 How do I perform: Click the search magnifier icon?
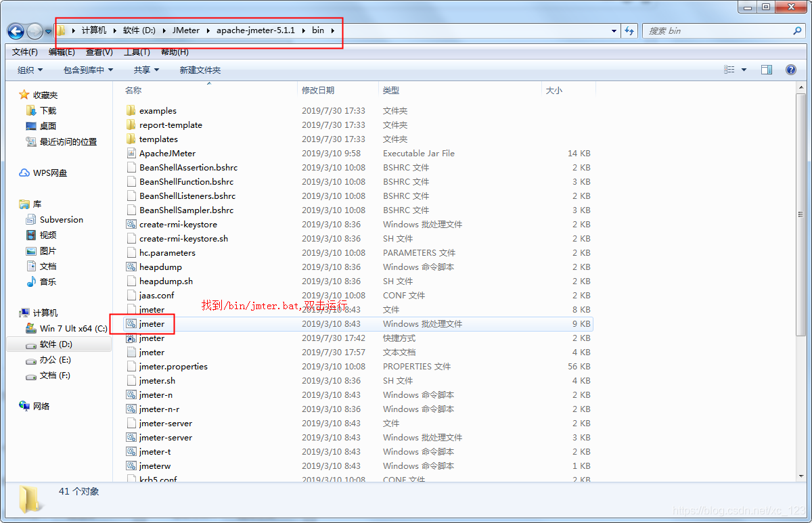point(797,31)
